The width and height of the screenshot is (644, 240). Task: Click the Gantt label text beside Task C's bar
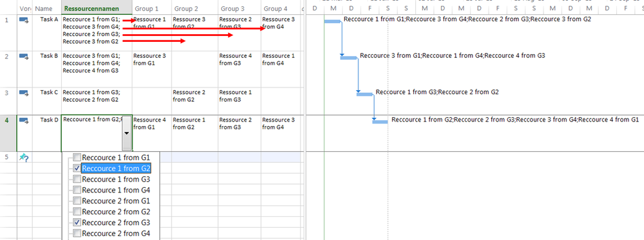pyautogui.click(x=437, y=92)
